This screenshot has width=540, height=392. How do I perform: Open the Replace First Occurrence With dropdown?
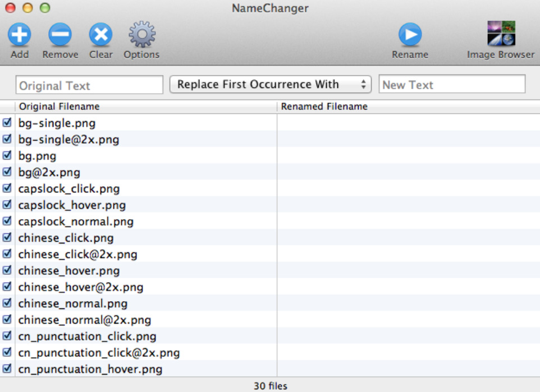[x=271, y=85]
